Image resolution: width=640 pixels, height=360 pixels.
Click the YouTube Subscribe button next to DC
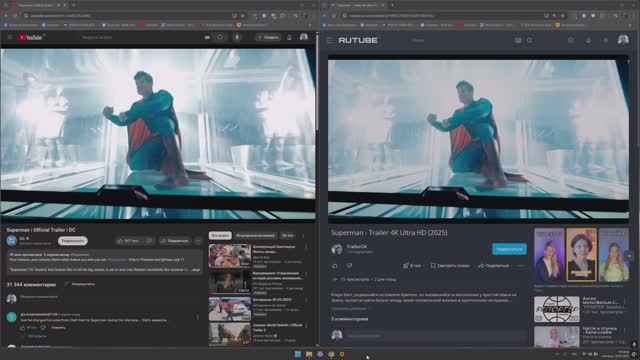click(x=73, y=241)
